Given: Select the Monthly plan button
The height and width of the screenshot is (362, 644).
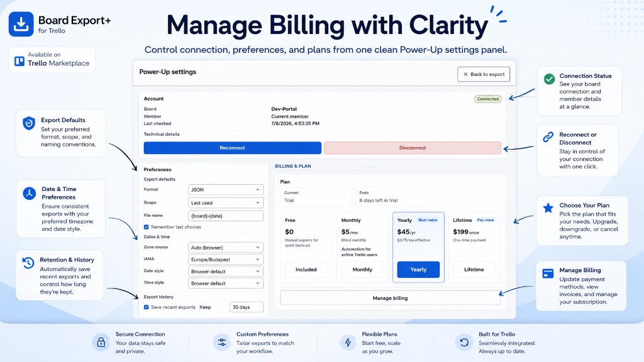Looking at the screenshot, I should 362,270.
